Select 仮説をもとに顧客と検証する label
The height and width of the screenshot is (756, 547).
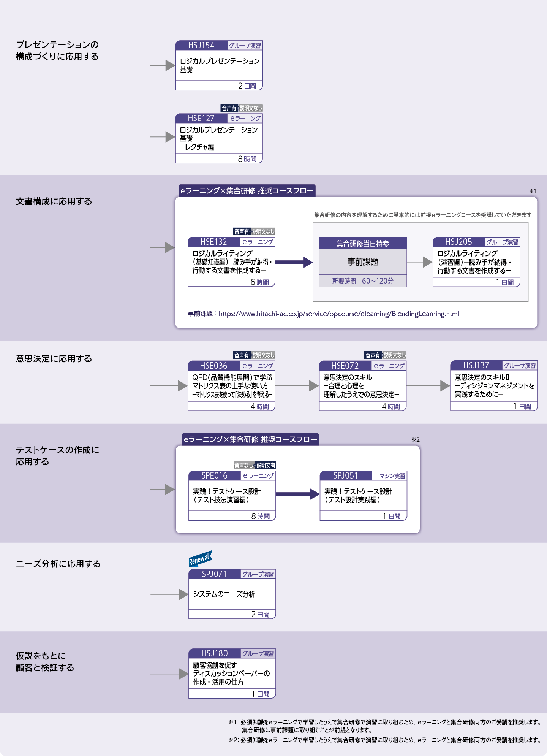pyautogui.click(x=45, y=662)
